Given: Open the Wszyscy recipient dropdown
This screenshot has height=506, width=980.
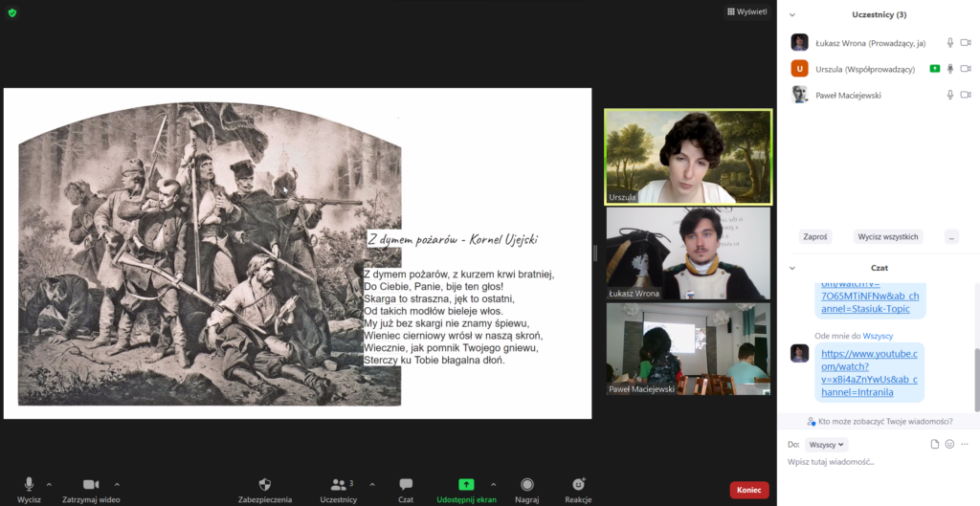Looking at the screenshot, I should pos(827,445).
